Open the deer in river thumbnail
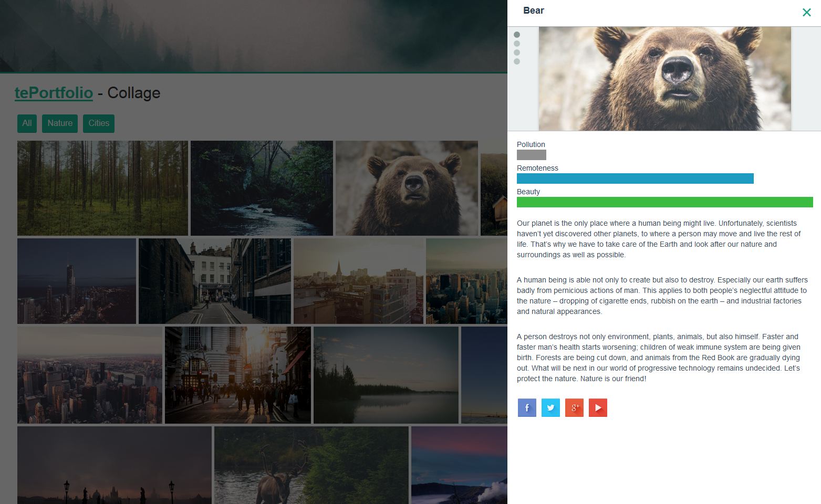This screenshot has height=504, width=821. point(311,465)
